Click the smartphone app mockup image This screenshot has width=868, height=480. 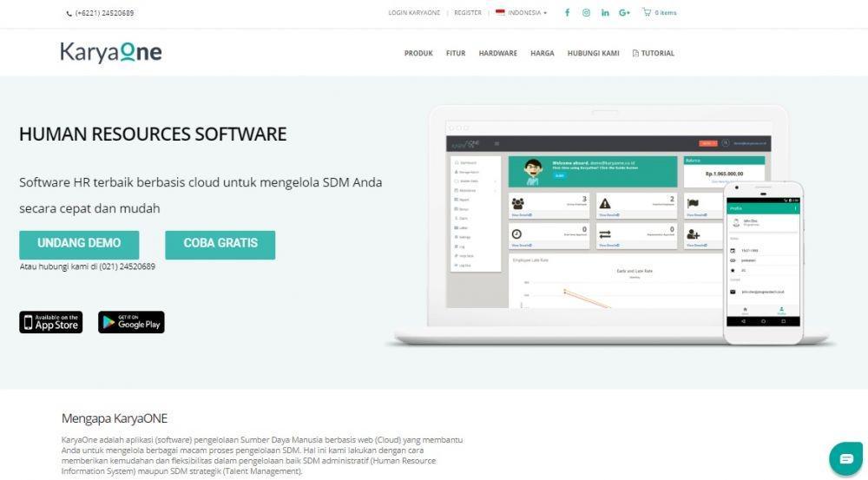pos(763,262)
